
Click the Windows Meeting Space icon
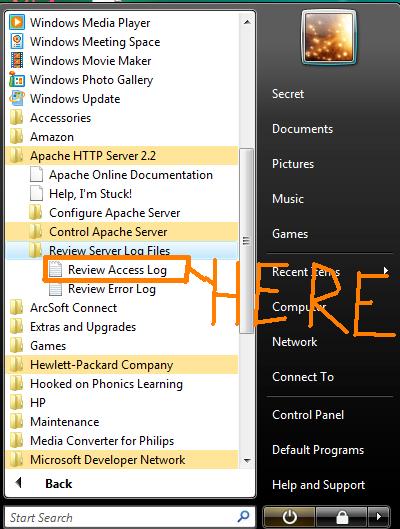click(x=17, y=41)
